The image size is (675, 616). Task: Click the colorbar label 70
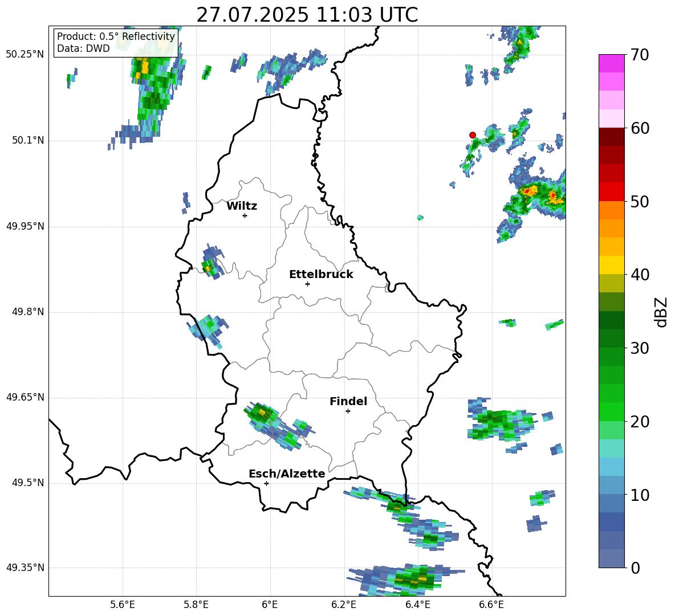click(640, 55)
